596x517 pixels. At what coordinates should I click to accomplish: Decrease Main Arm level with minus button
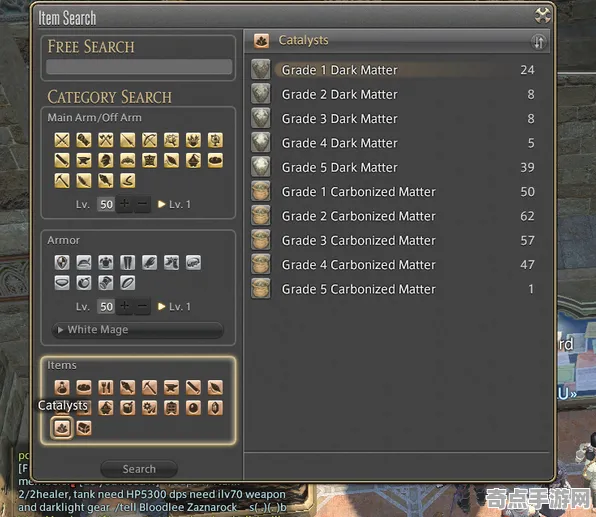pos(142,204)
